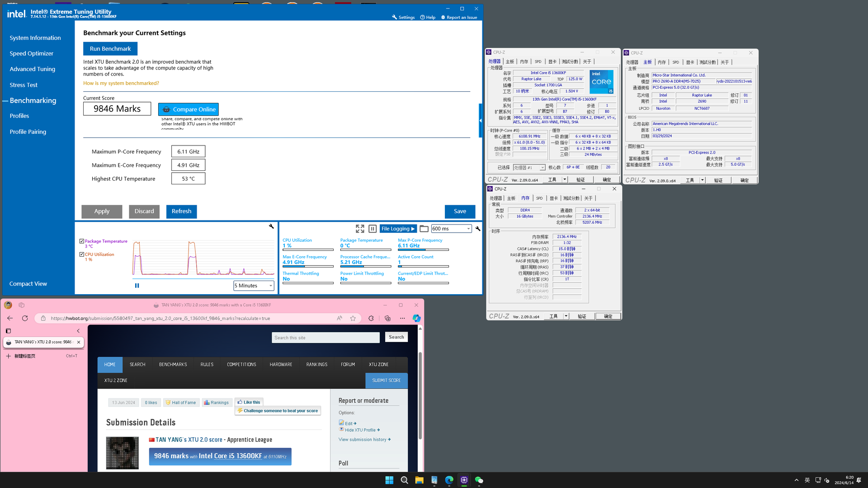868x488 pixels.
Task: Click Compare Online button
Action: 189,109
